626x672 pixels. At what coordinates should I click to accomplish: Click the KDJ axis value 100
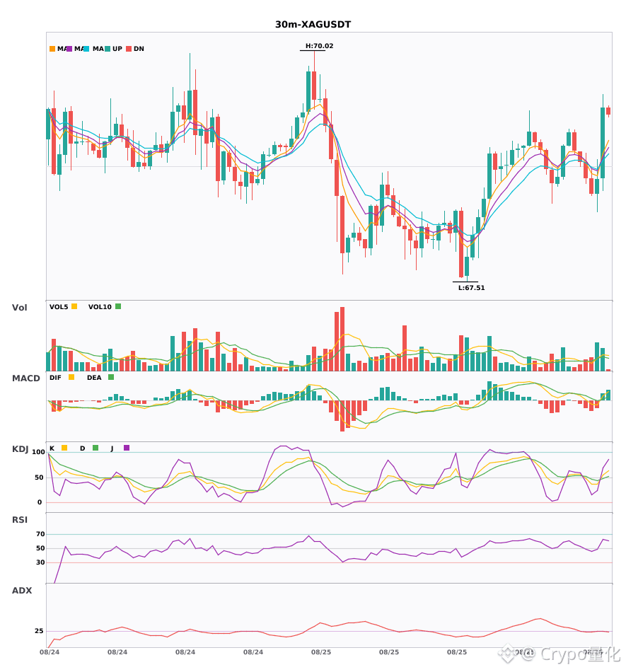(38, 452)
